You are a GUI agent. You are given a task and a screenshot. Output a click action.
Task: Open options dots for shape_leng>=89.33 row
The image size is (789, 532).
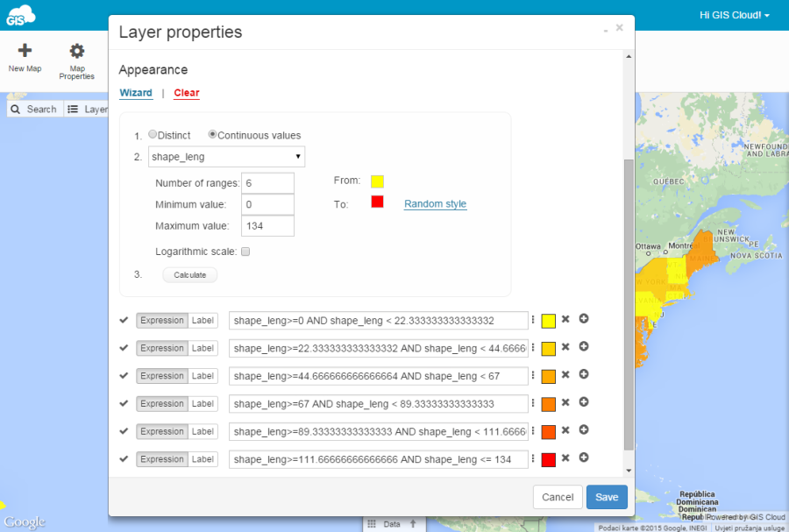533,430
